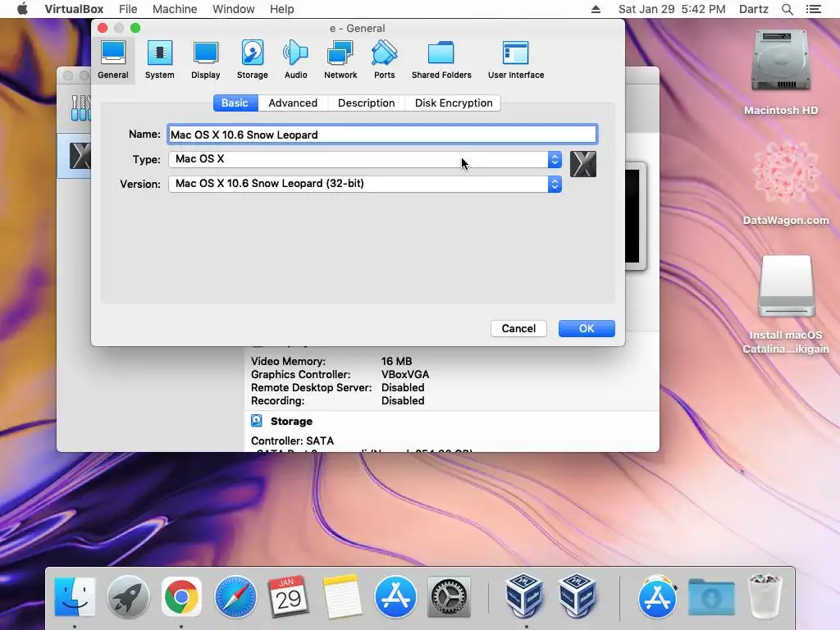
Task: Click the Cancel button
Action: [x=518, y=328]
